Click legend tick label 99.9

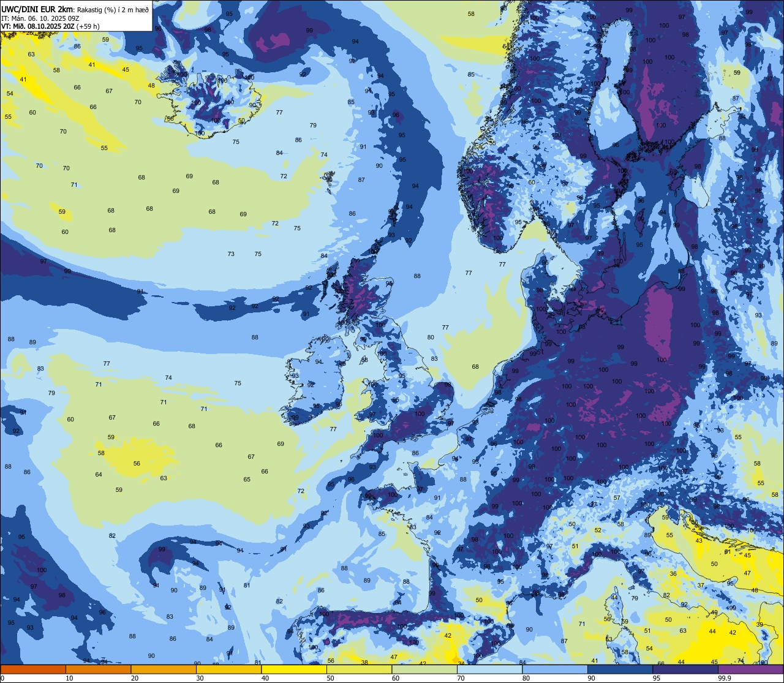[x=724, y=678]
